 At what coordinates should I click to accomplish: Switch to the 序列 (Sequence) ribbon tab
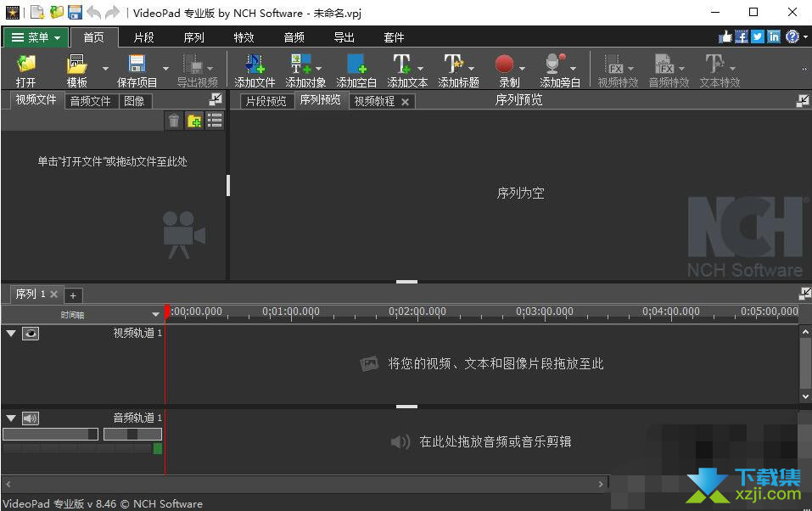[x=193, y=37]
